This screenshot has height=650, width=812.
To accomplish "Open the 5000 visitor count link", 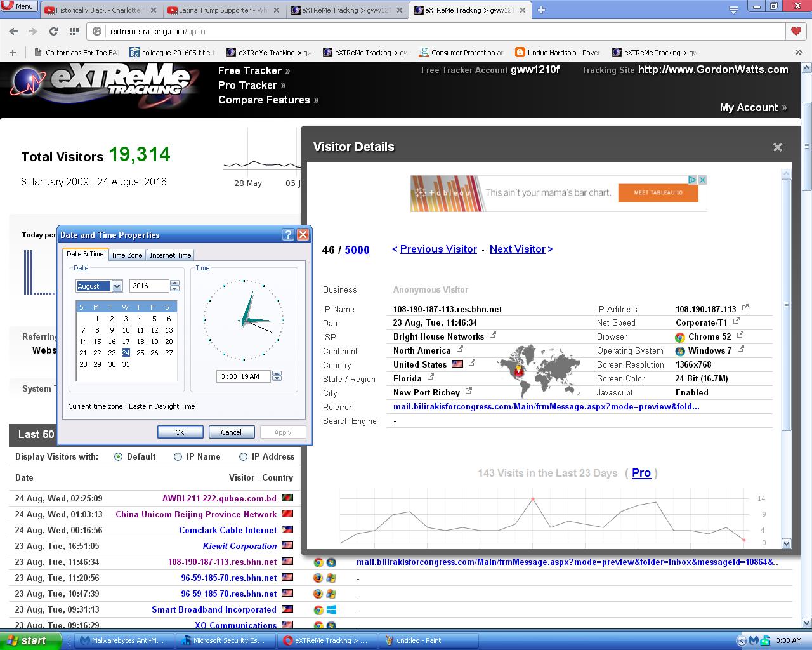I will (357, 250).
